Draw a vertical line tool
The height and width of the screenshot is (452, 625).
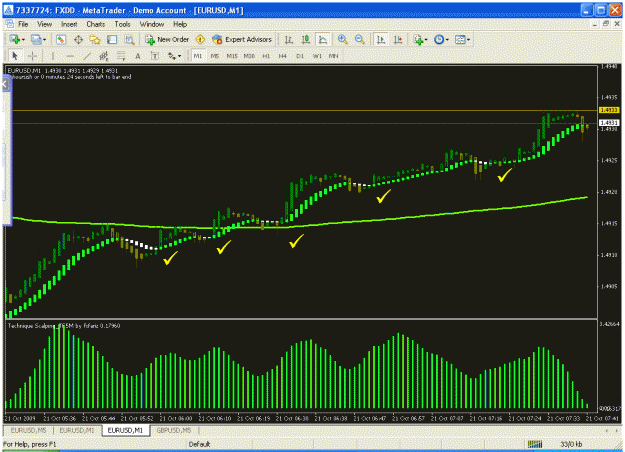tap(53, 56)
